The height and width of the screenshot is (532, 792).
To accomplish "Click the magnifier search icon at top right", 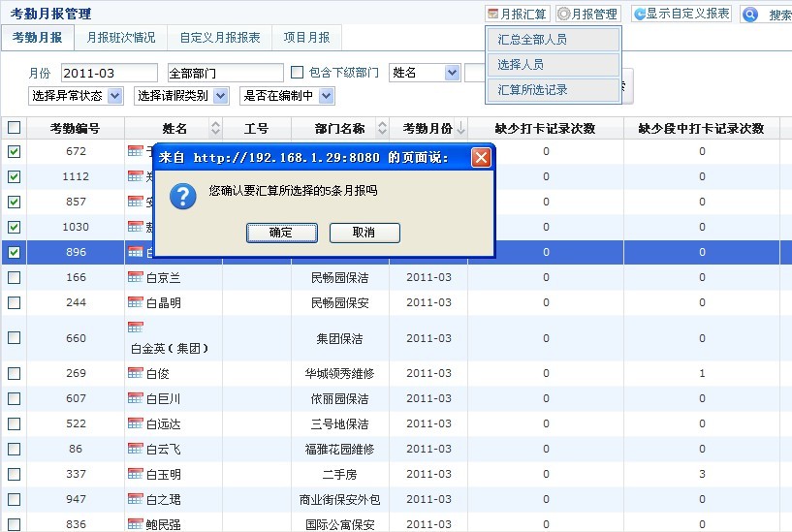I will (x=750, y=15).
